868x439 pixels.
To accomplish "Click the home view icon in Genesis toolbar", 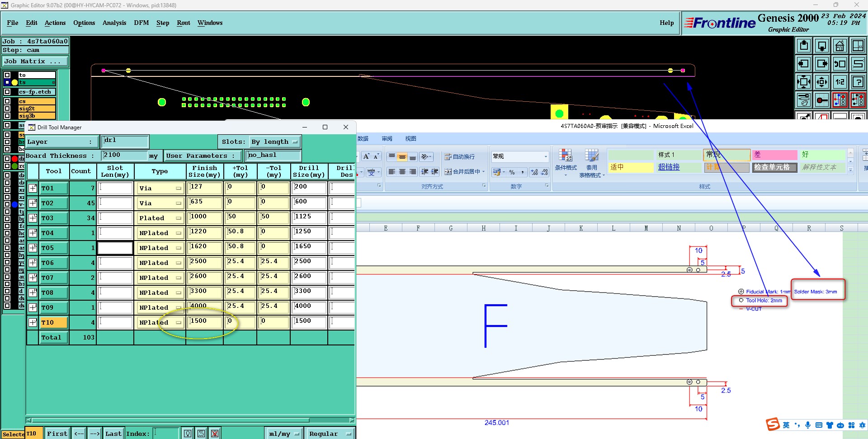I will point(840,46).
